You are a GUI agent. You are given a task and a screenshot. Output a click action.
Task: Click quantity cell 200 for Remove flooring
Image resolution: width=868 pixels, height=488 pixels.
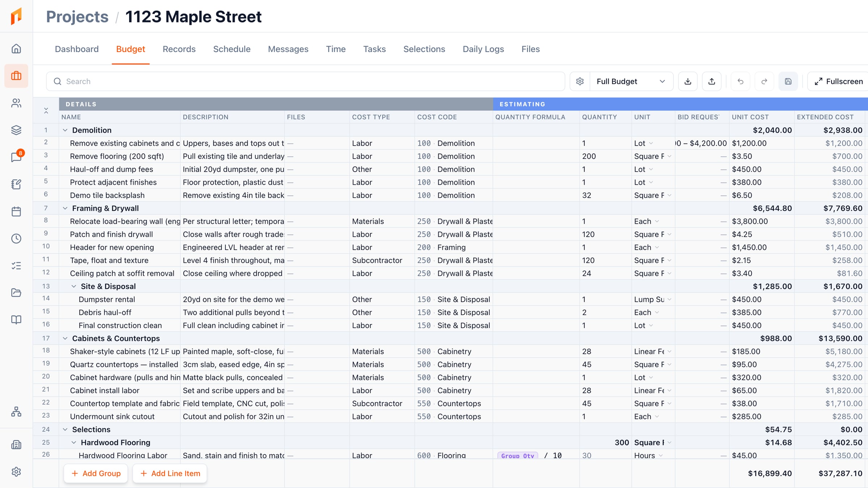tap(605, 156)
